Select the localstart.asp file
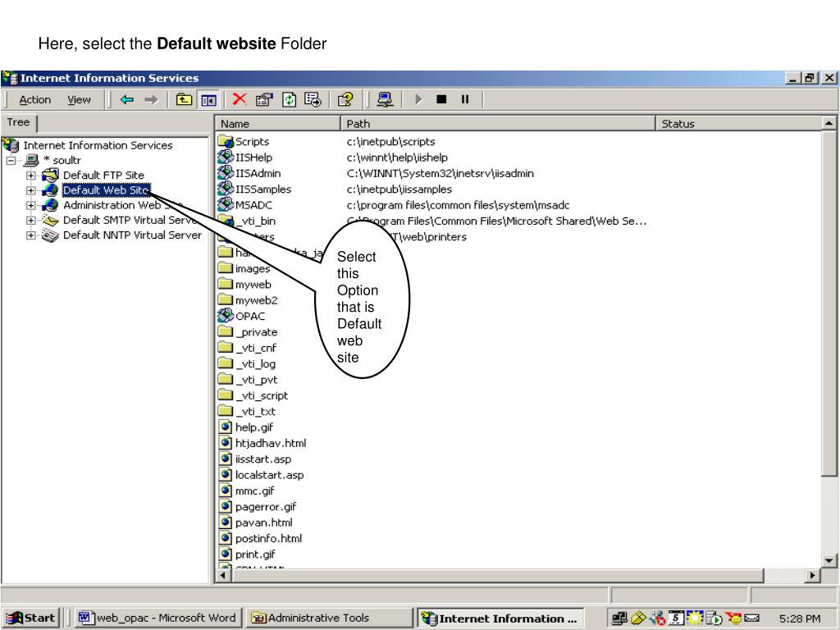This screenshot has height=630, width=840. pos(269,475)
